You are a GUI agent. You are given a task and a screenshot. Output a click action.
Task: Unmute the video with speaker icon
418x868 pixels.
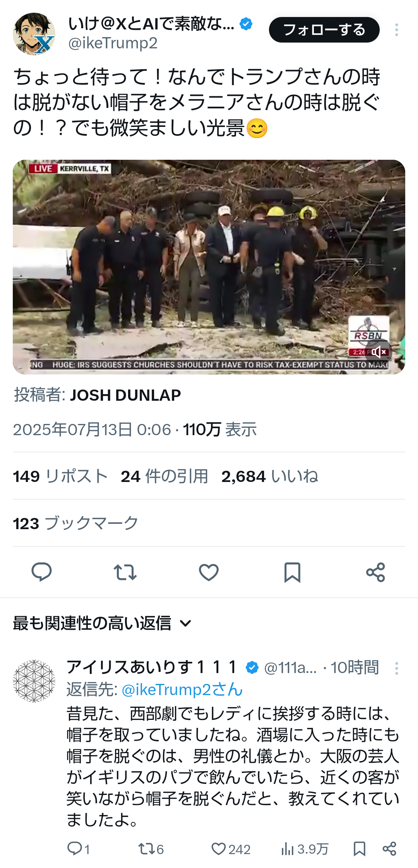(x=379, y=352)
